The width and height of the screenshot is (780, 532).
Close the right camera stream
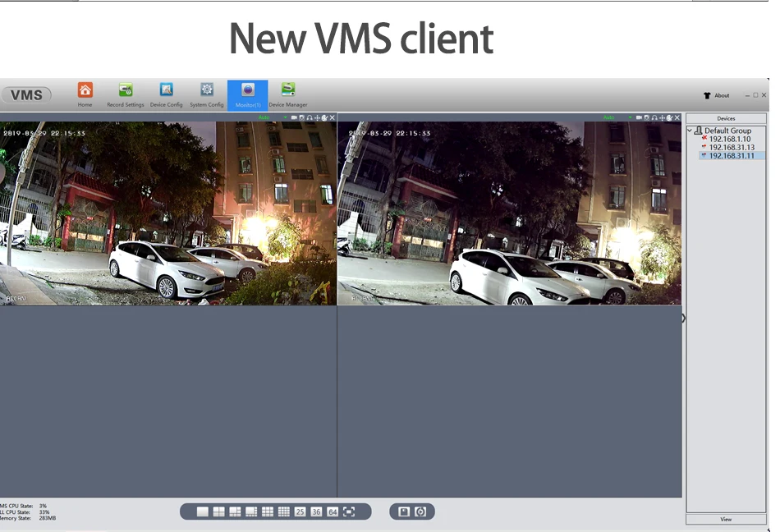(677, 118)
